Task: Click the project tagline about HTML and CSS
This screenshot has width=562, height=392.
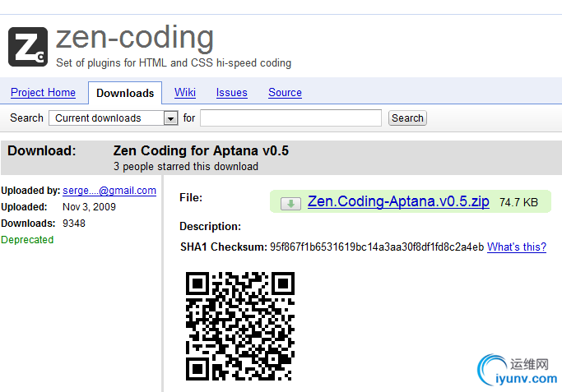Action: (174, 63)
